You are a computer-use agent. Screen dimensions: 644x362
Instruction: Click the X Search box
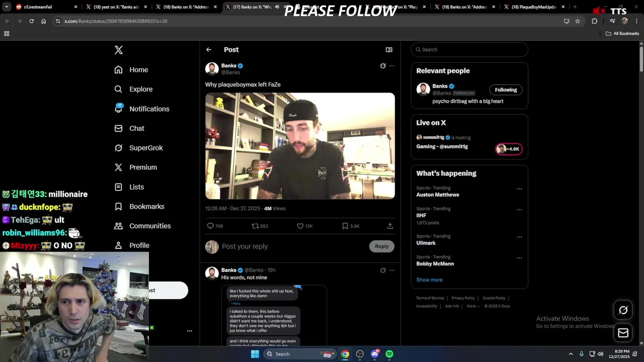pos(469,50)
